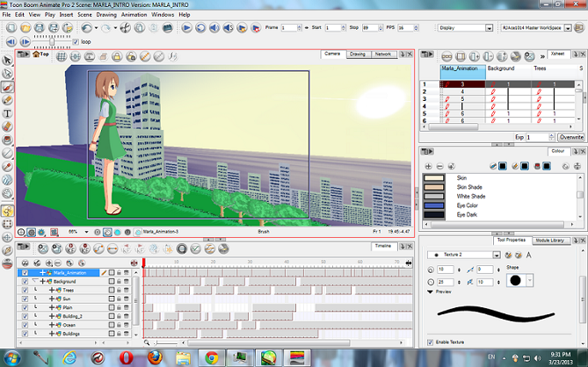
Task: Switch to the Drawing tab
Action: [358, 54]
